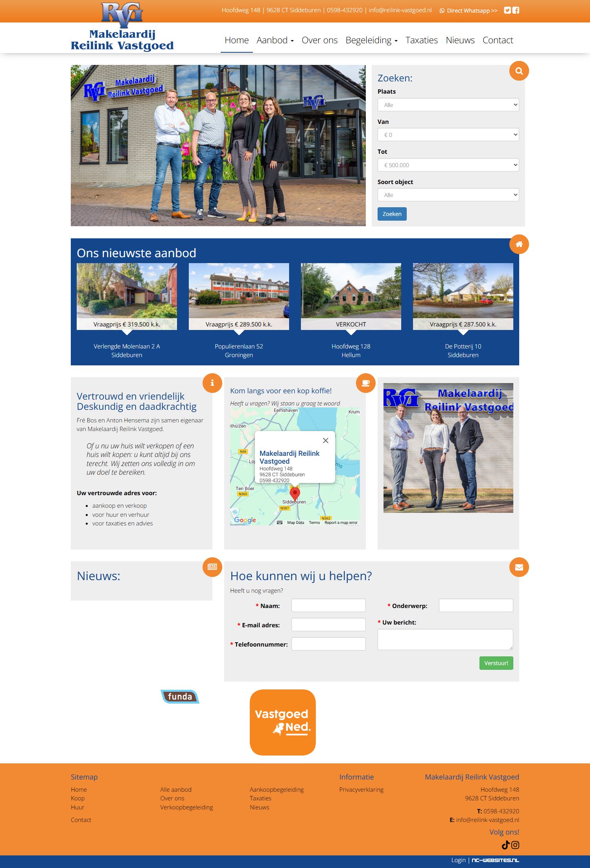Open the Over ons page
The height and width of the screenshot is (868, 590).
coord(320,40)
